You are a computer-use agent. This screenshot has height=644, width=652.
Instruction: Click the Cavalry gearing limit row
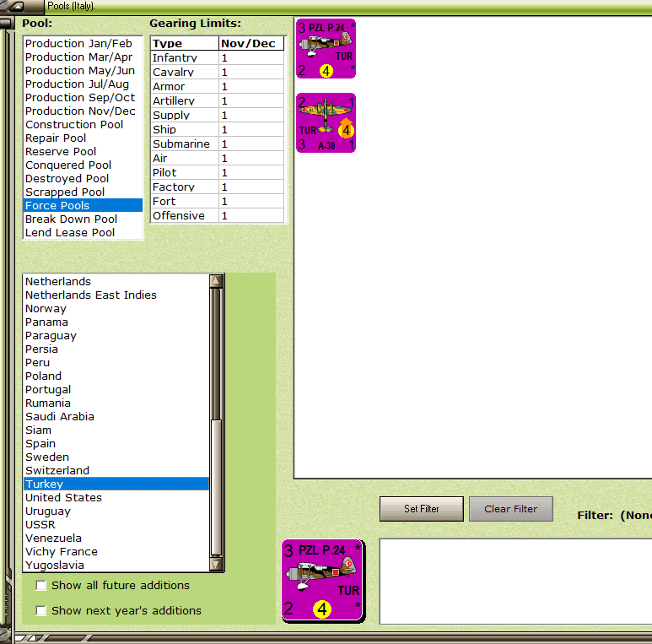click(218, 73)
